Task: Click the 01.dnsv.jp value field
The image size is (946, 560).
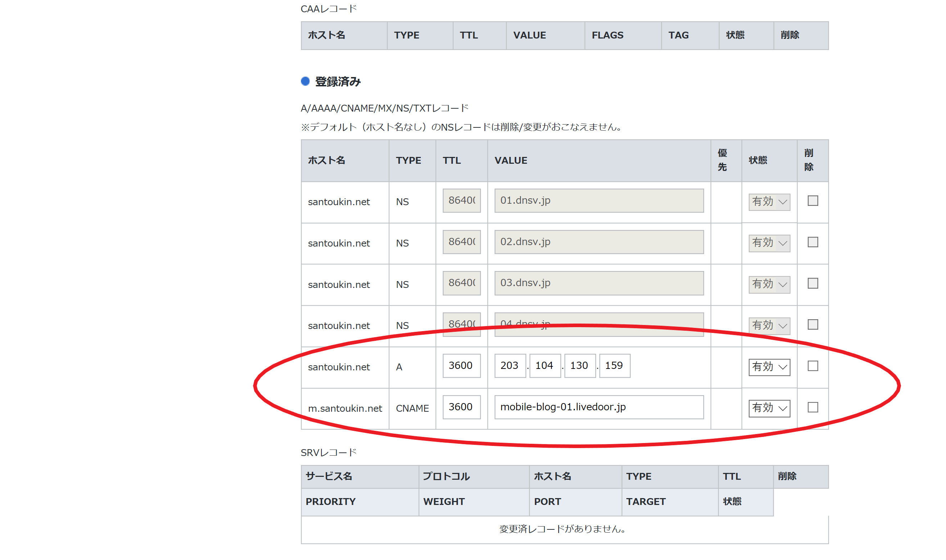Action: (599, 201)
